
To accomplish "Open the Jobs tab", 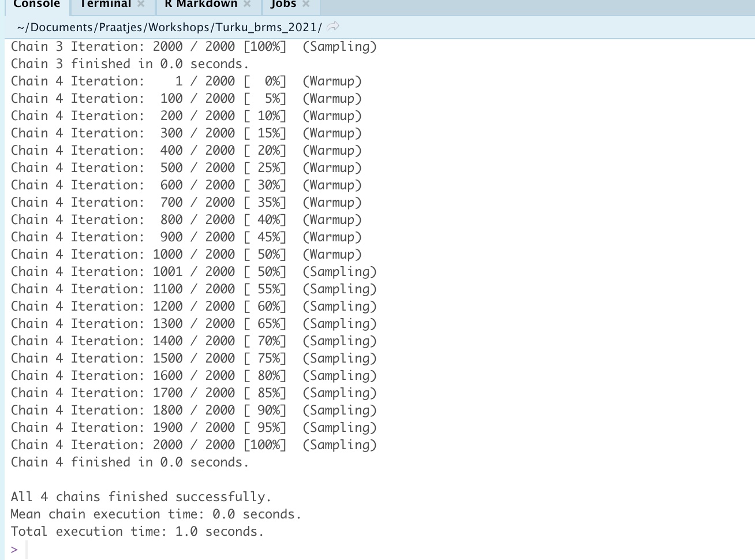I will pos(283,5).
